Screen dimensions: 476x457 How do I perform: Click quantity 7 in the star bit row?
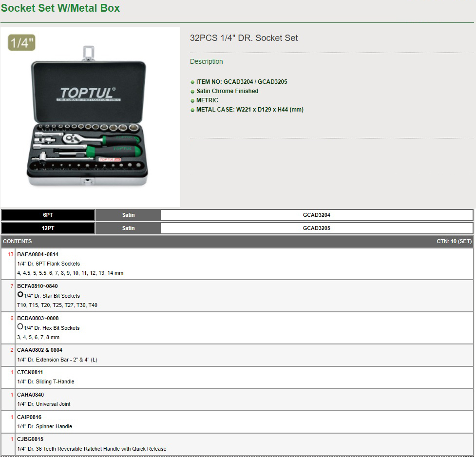12,286
